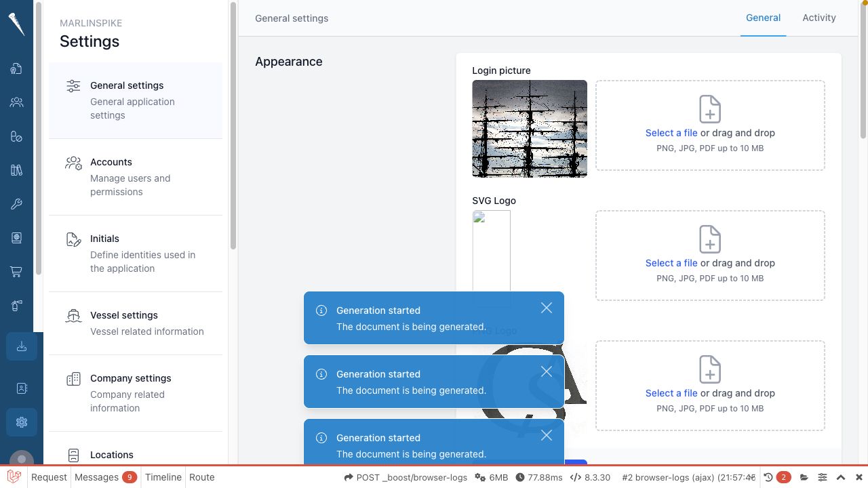Click the 6MB memory usage indicator

[x=492, y=477]
